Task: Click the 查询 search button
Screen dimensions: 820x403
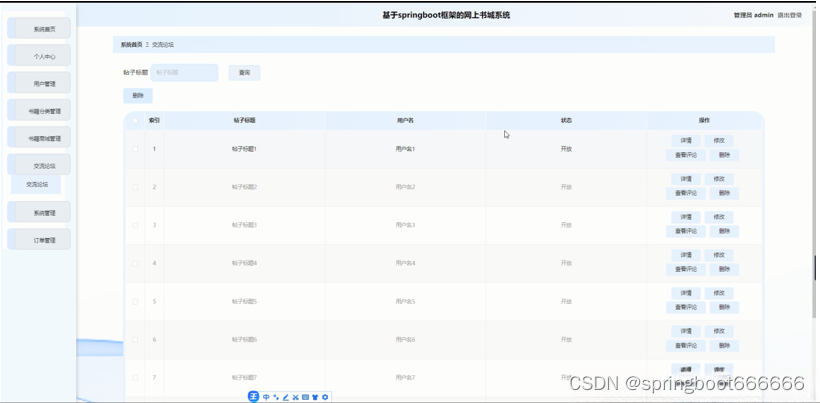Action: pos(244,73)
